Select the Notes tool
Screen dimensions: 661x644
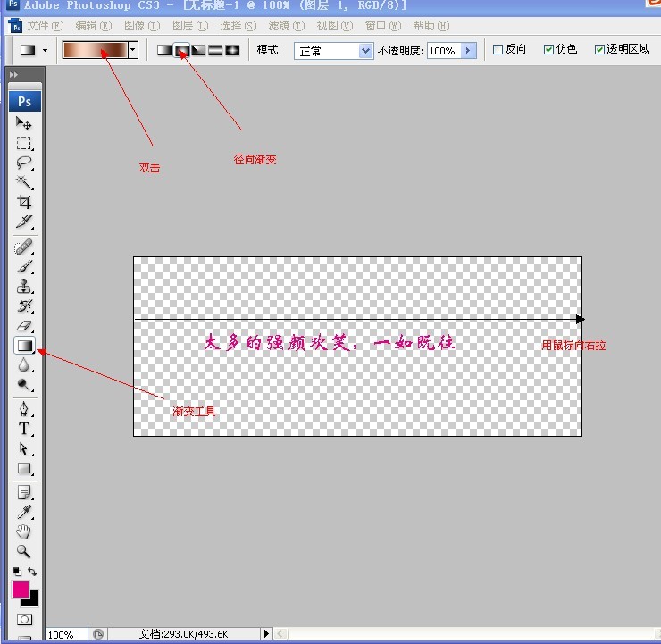[x=23, y=492]
